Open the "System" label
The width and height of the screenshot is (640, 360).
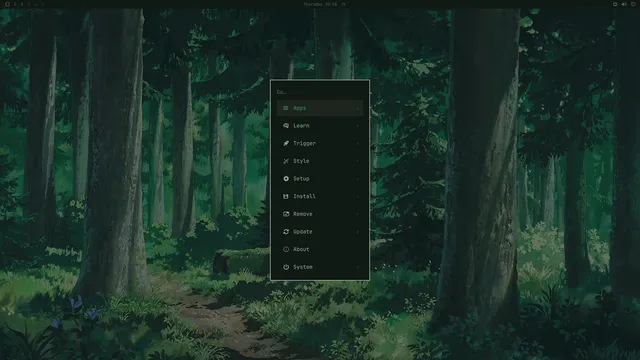[303, 267]
